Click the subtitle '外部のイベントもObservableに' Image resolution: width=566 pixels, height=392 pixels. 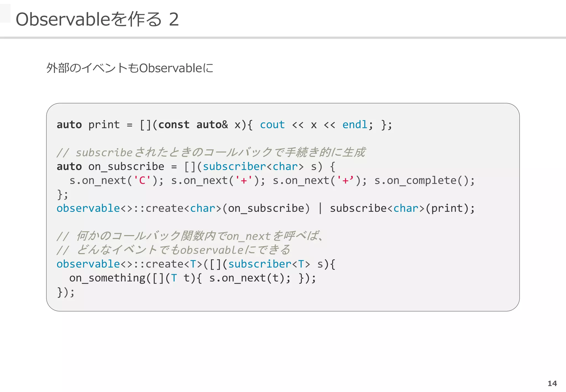tap(130, 68)
